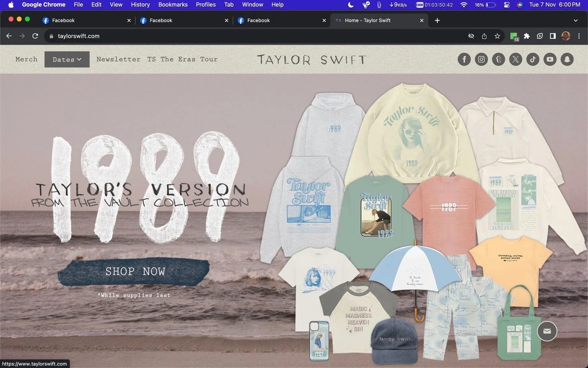The image size is (588, 368).
Task: Open the Window menu
Action: 253,5
